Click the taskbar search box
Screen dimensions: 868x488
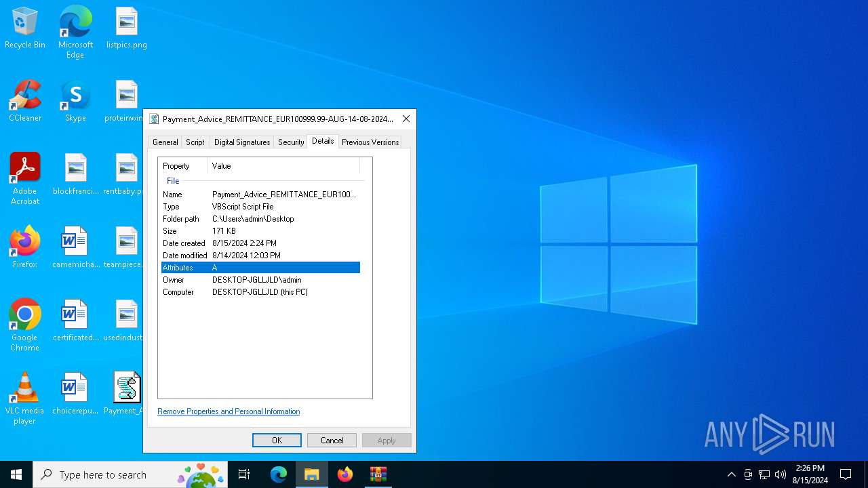[x=130, y=474]
